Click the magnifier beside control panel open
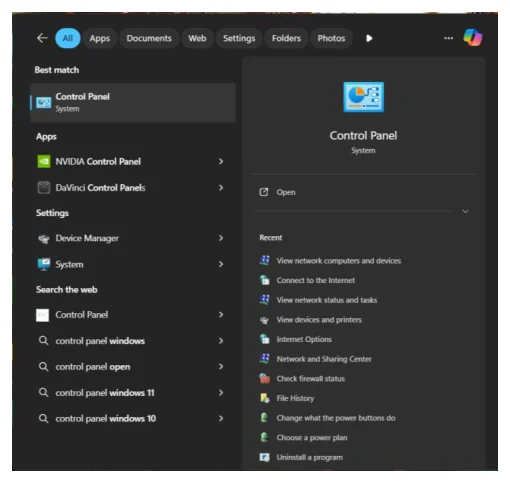 click(x=43, y=366)
